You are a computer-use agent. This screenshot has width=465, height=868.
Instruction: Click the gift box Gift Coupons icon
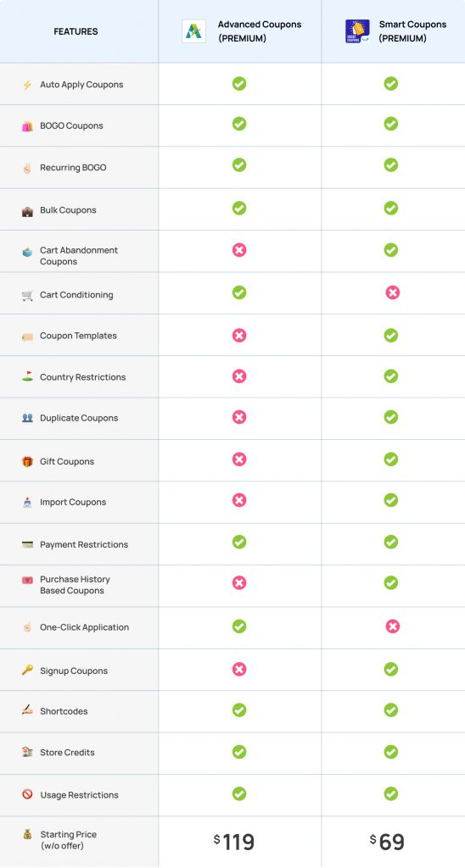click(27, 461)
